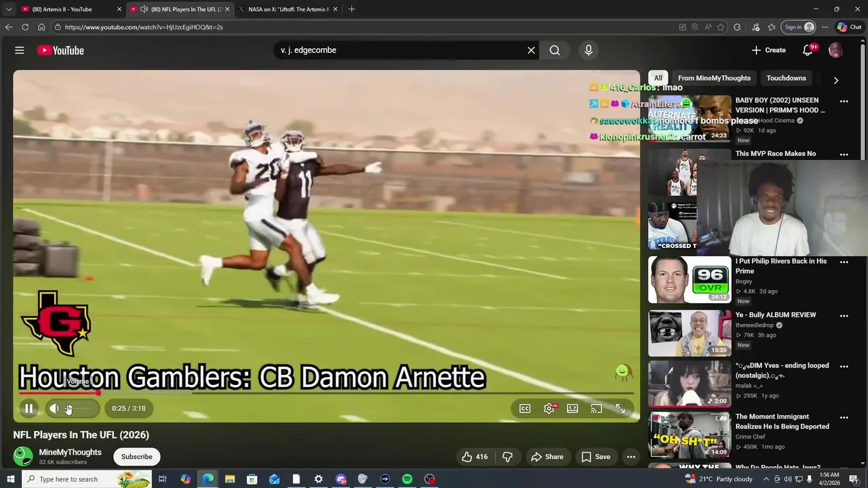
Task: Open the tab list dropdown arrow
Action: point(8,9)
